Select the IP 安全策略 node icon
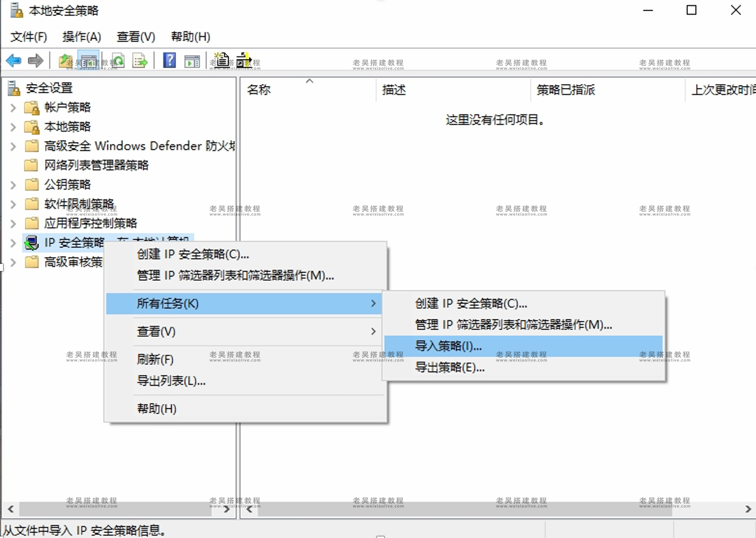This screenshot has height=538, width=756. coord(31,243)
